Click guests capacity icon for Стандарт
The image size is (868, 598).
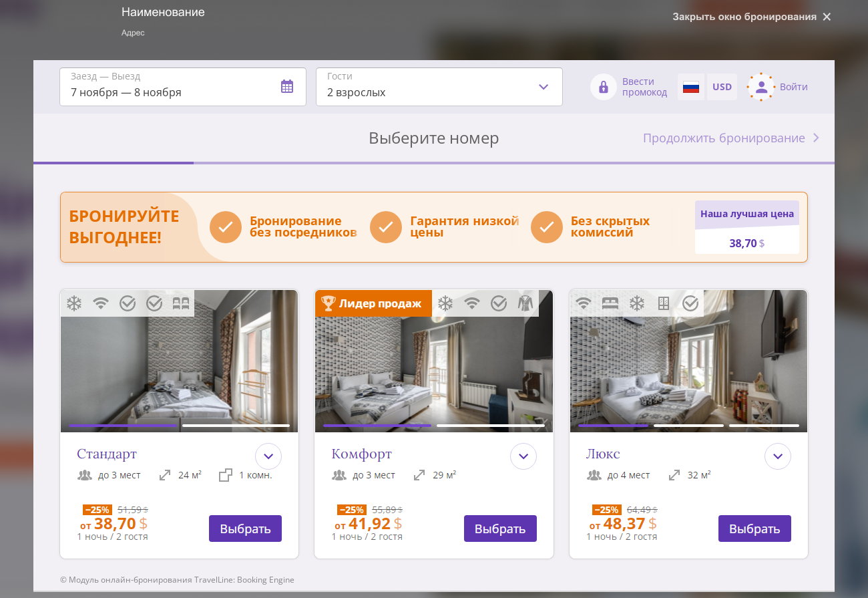(x=84, y=475)
